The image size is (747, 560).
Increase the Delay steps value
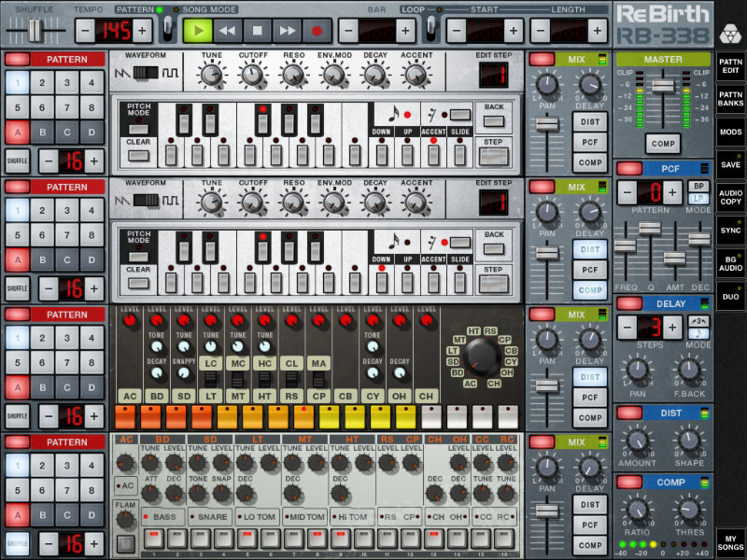(x=672, y=328)
